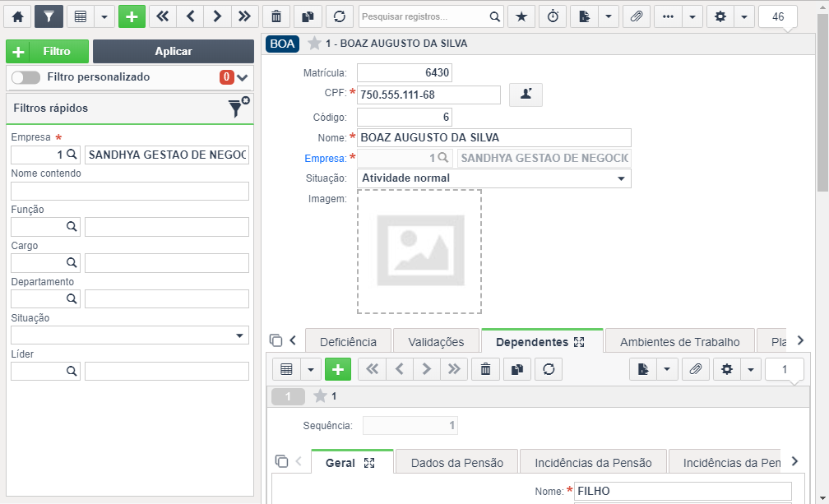
Task: Expand dependents settings gear dropdown arrow
Action: (751, 369)
